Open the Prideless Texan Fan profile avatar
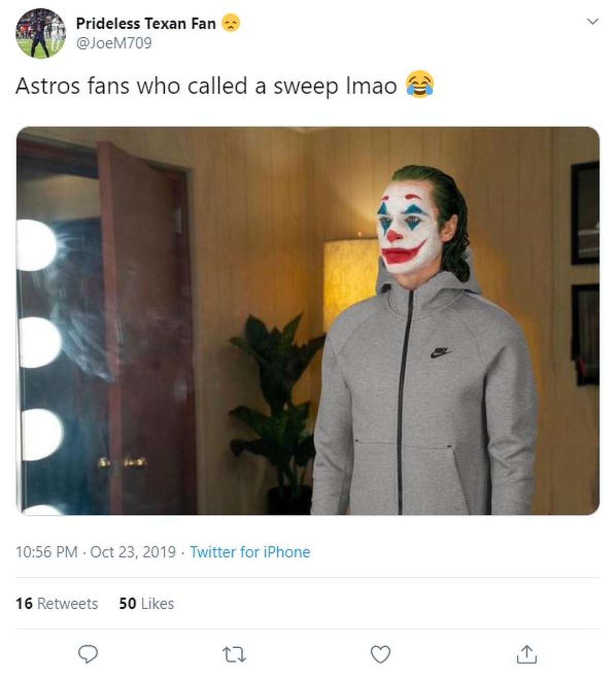This screenshot has height=678, width=616. [x=41, y=33]
